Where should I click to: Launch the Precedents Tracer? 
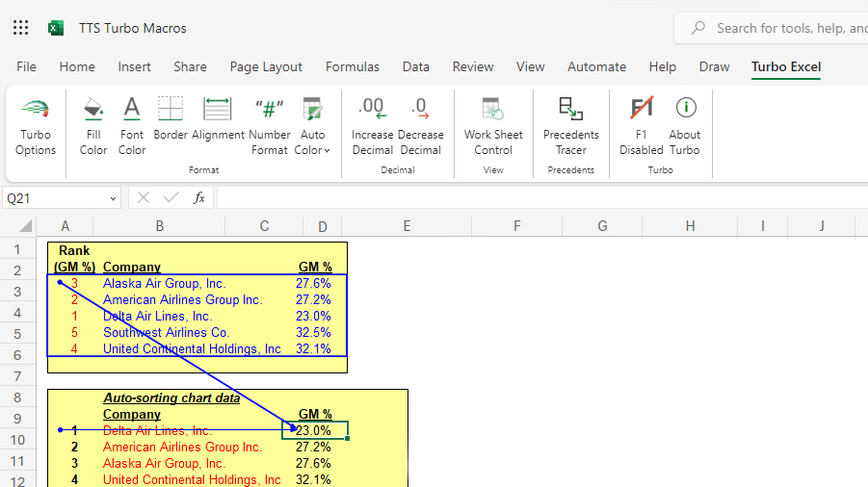[x=570, y=126]
